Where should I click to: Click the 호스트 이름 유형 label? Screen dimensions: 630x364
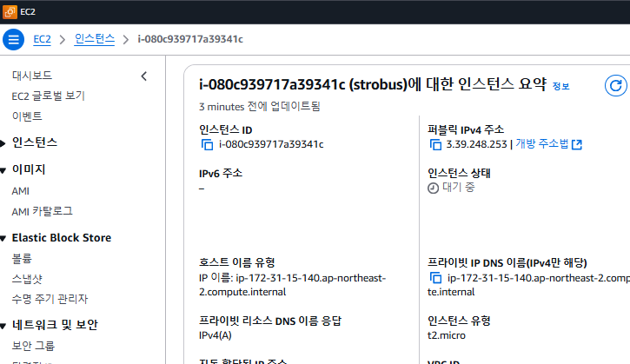pos(236,262)
